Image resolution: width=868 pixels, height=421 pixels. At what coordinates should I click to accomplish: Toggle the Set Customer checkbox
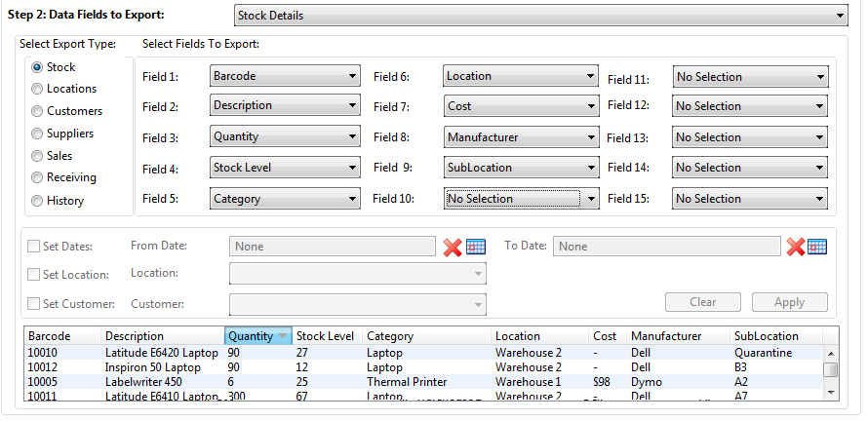[34, 304]
